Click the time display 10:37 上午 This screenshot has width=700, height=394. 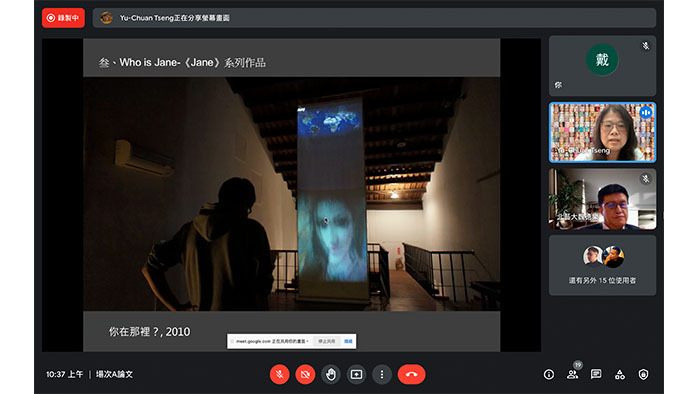pyautogui.click(x=64, y=374)
